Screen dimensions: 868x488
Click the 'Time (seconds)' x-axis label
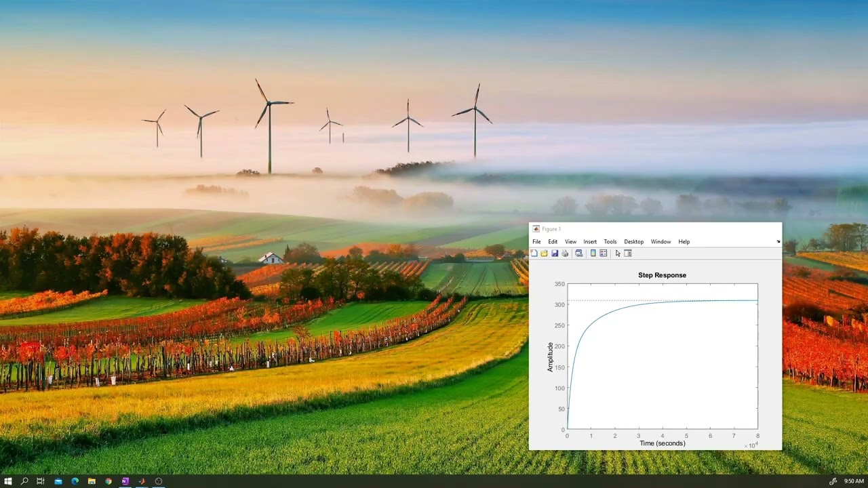662,443
